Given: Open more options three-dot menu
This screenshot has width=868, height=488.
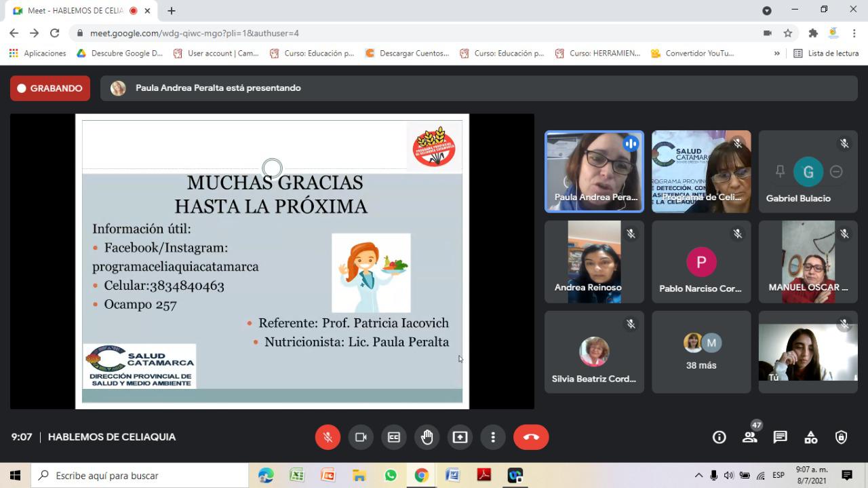Looking at the screenshot, I should point(493,437).
